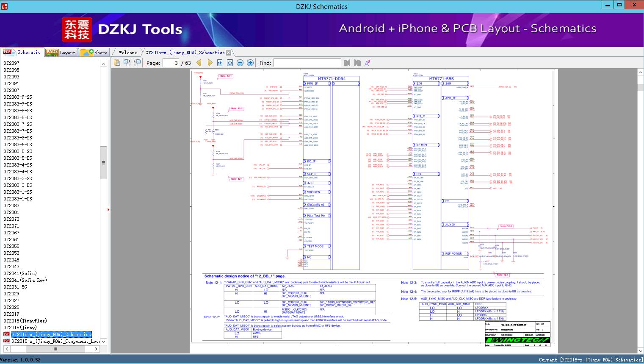The image size is (644, 364).
Task: Select XT2015(JimnyPlus) in the model list
Action: coord(25,321)
